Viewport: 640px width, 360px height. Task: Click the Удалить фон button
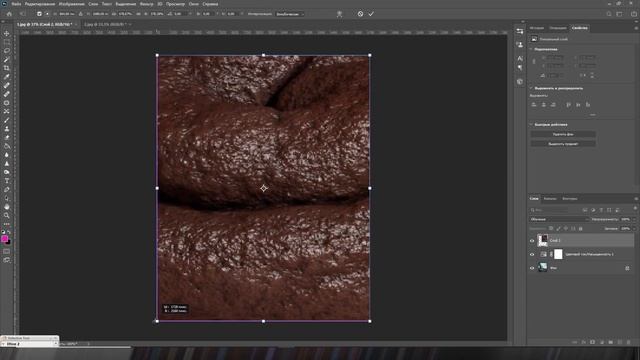pyautogui.click(x=563, y=134)
